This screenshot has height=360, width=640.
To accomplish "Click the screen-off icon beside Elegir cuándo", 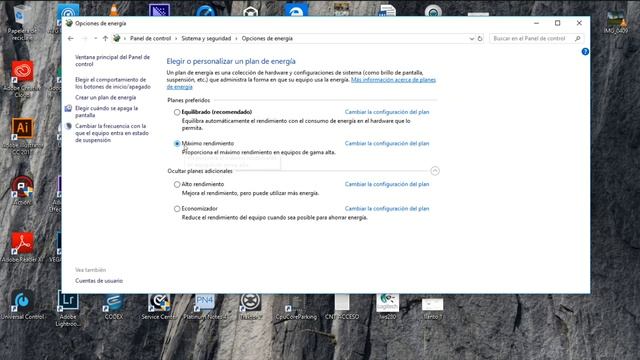I will (68, 108).
